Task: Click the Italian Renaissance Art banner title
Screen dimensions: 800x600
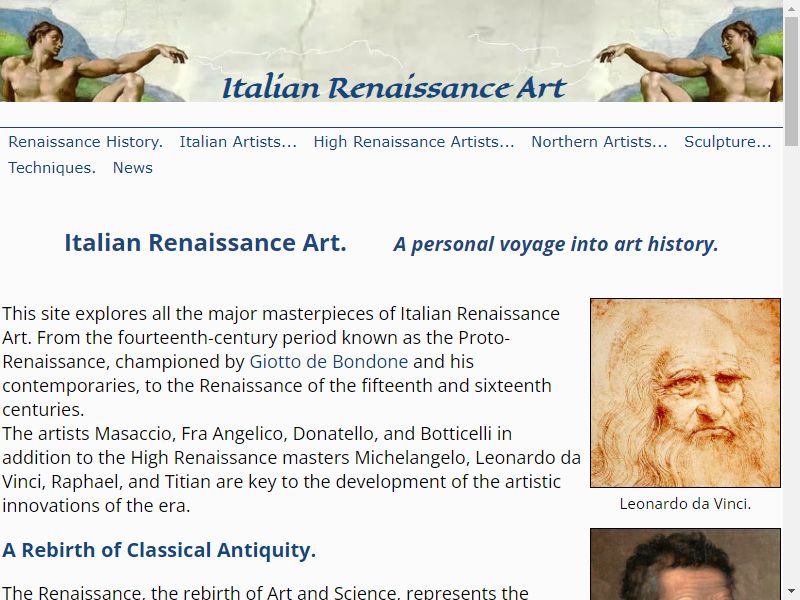Action: tap(394, 87)
